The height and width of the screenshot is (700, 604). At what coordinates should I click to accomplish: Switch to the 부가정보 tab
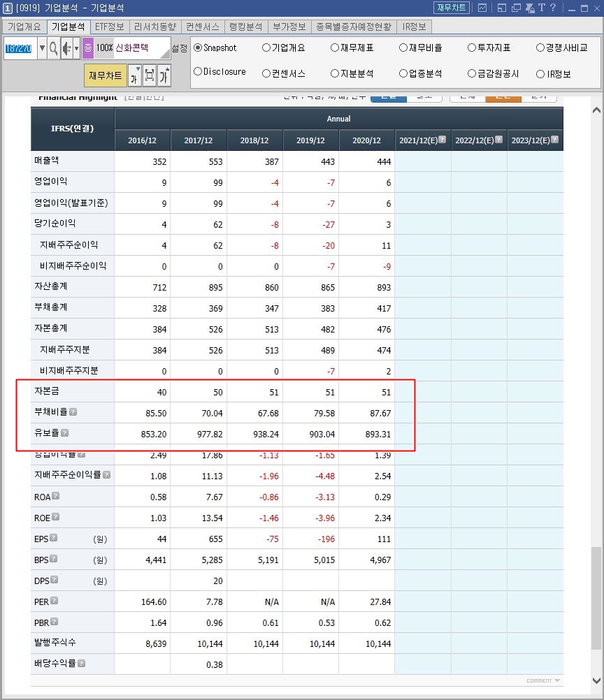(x=289, y=27)
